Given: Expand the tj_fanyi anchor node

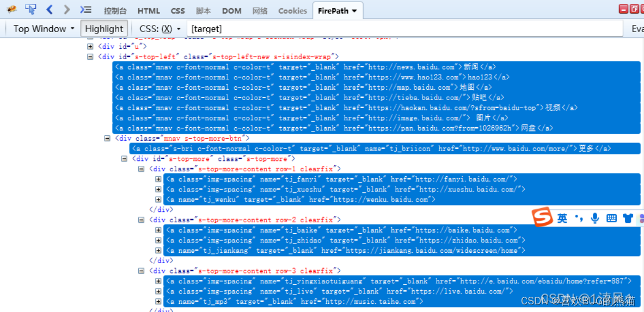Looking at the screenshot, I should pyautogui.click(x=158, y=179).
